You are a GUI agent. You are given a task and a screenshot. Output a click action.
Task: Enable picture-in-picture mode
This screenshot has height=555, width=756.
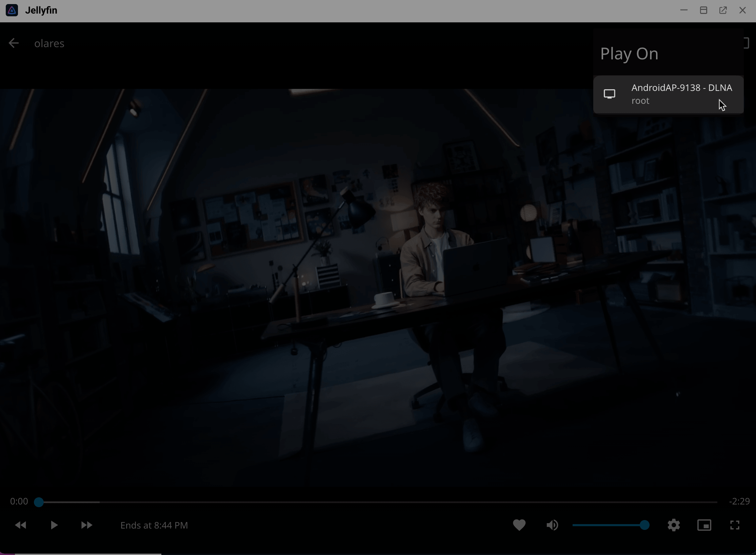(x=704, y=525)
